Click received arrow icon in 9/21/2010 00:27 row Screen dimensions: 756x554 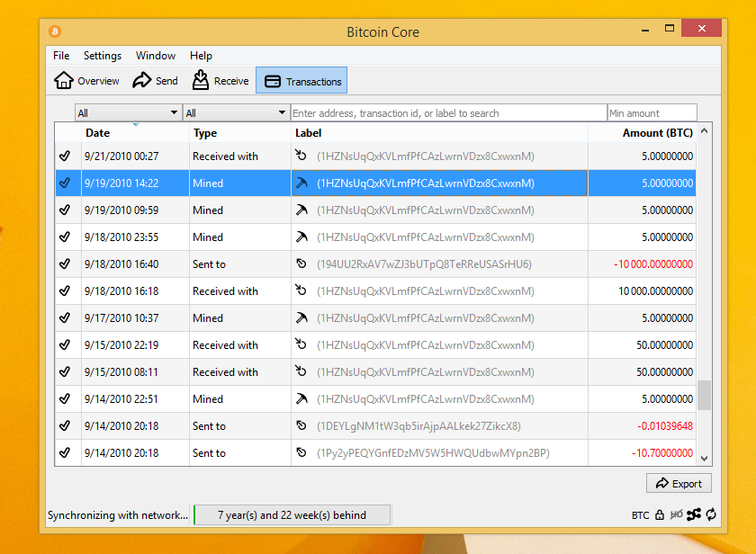(301, 155)
